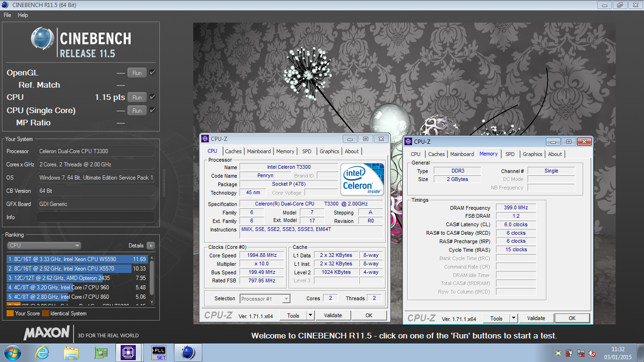Click Validate in CPU window
The image size is (644, 362).
coord(333,315)
